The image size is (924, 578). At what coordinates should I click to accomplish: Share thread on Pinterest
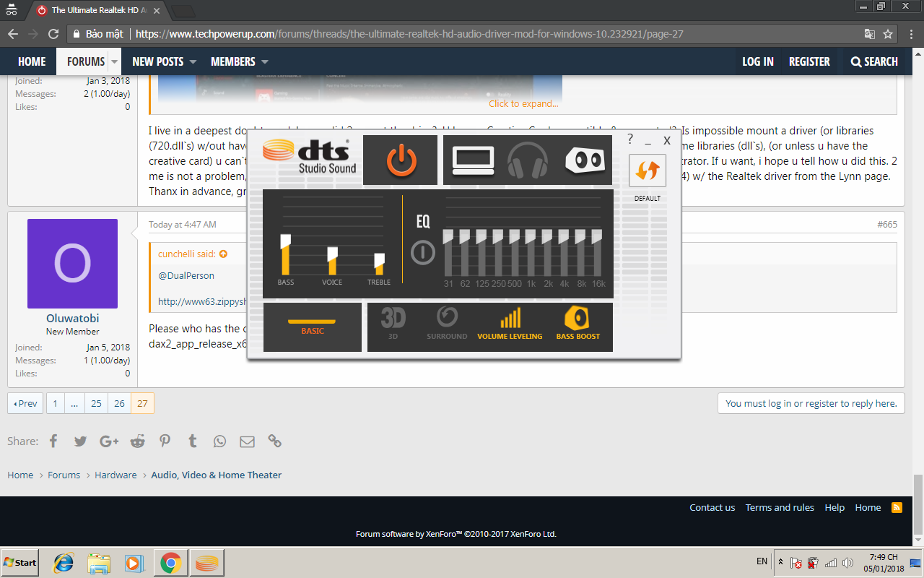pos(165,441)
